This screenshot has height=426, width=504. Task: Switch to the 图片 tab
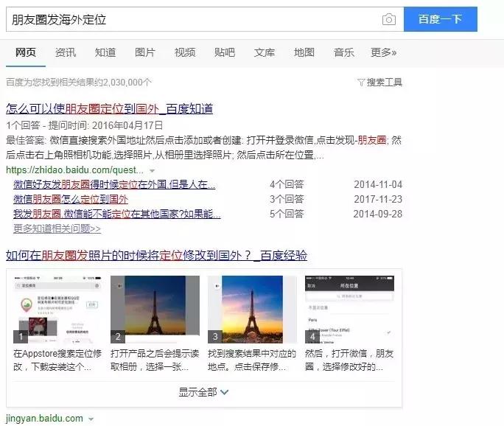click(145, 52)
